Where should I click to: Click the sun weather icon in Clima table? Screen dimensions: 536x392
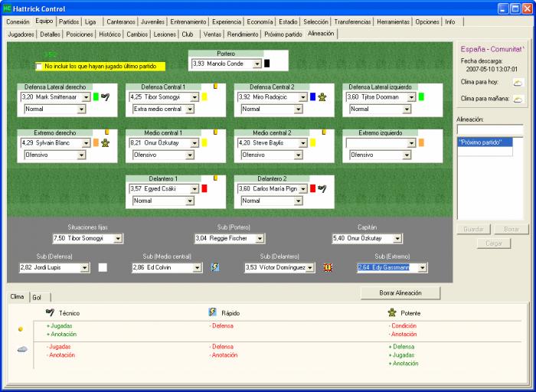(x=21, y=329)
